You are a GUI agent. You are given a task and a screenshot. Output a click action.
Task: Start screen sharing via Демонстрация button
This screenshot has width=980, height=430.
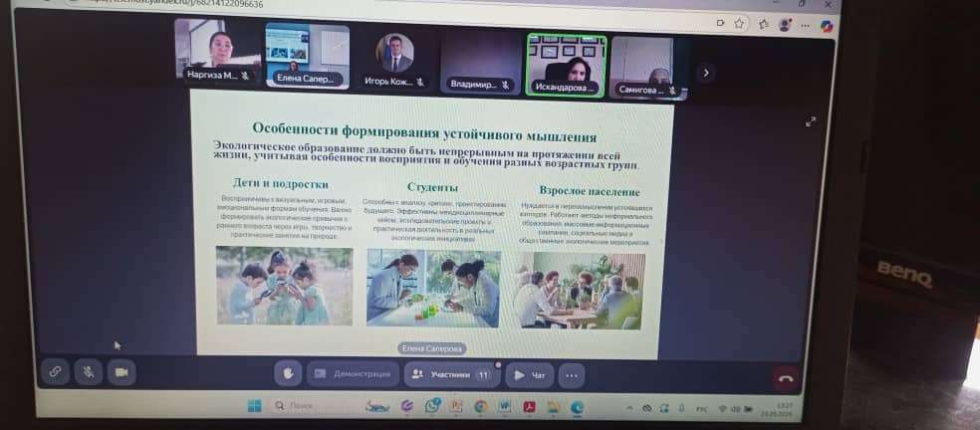(354, 373)
